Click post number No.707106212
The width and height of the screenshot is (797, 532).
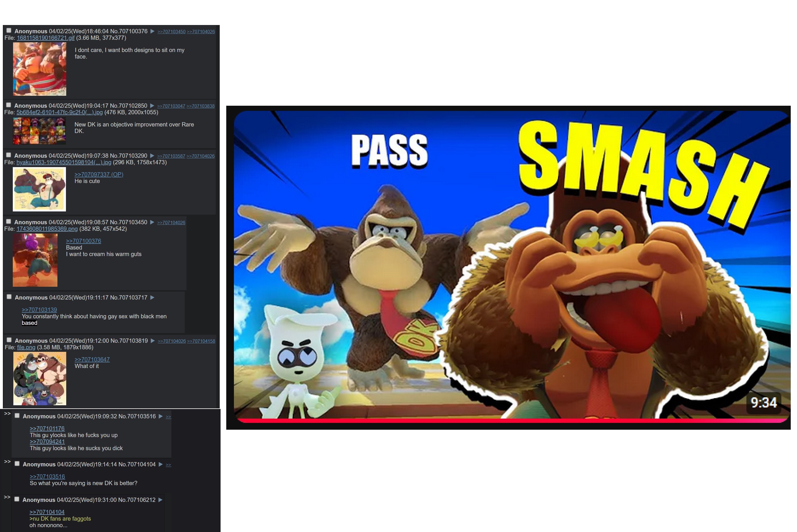[x=137, y=500]
